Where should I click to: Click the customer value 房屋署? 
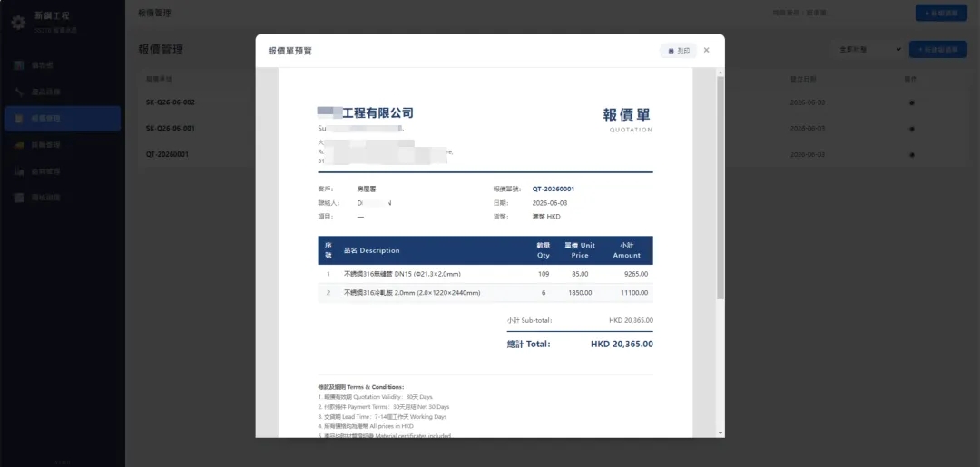coord(367,189)
